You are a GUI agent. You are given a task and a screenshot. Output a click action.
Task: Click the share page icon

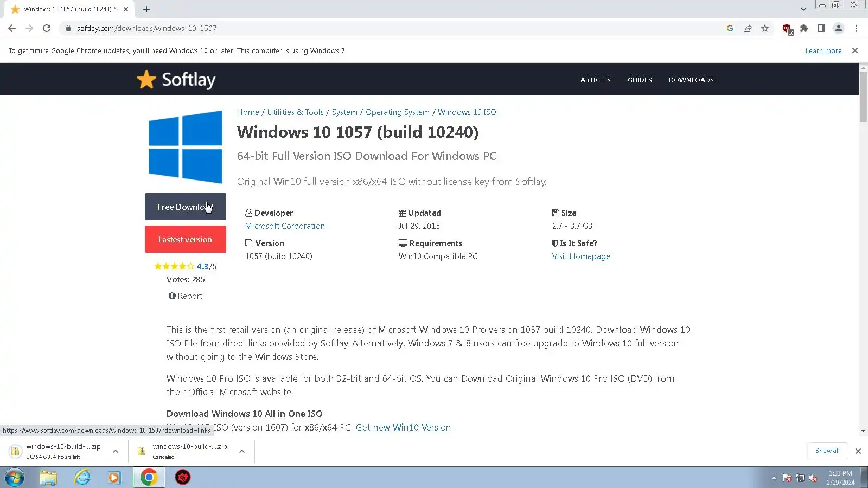748,28
